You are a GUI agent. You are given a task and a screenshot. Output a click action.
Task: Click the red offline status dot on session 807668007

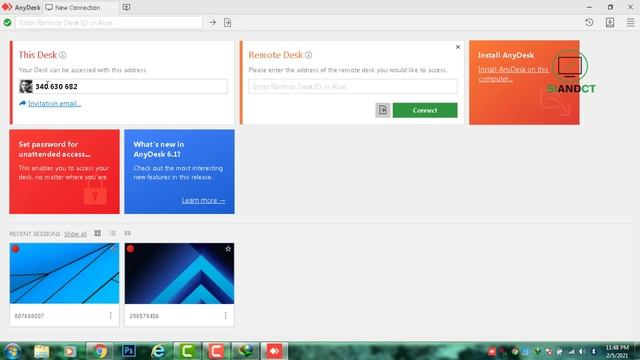[x=16, y=249]
